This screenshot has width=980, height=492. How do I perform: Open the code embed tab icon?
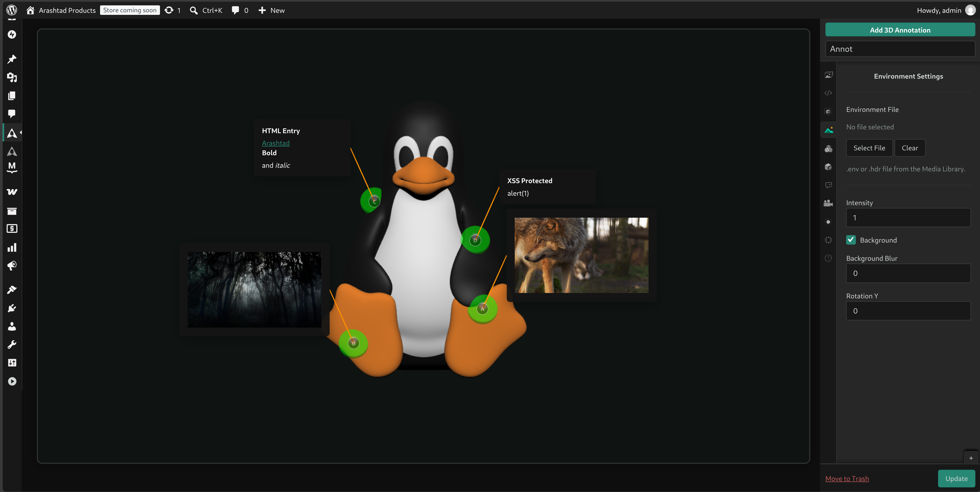(x=828, y=93)
